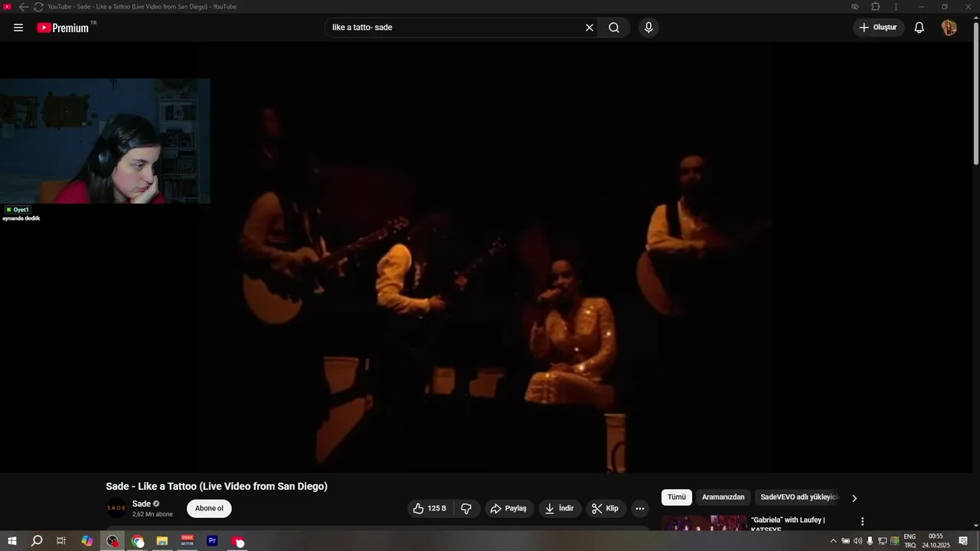Open options for Gabriela video
The height and width of the screenshot is (551, 980).
[x=862, y=521]
